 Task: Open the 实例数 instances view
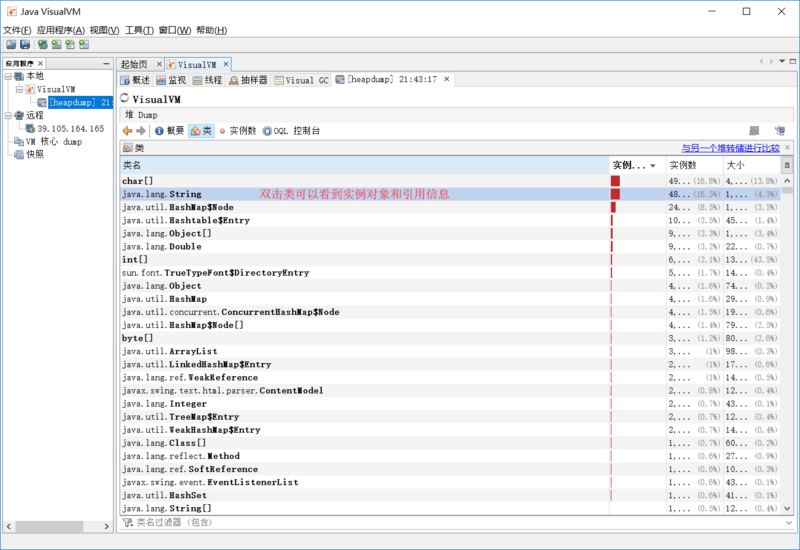pos(237,131)
